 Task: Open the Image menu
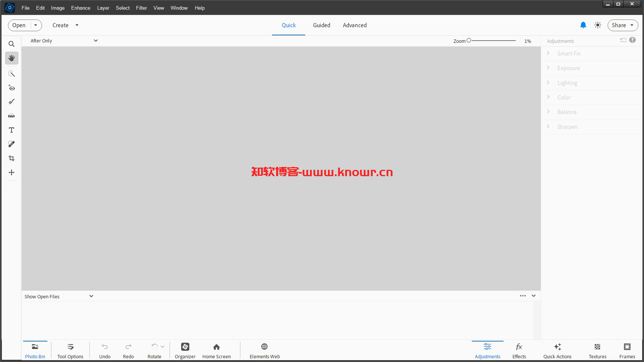tap(58, 8)
